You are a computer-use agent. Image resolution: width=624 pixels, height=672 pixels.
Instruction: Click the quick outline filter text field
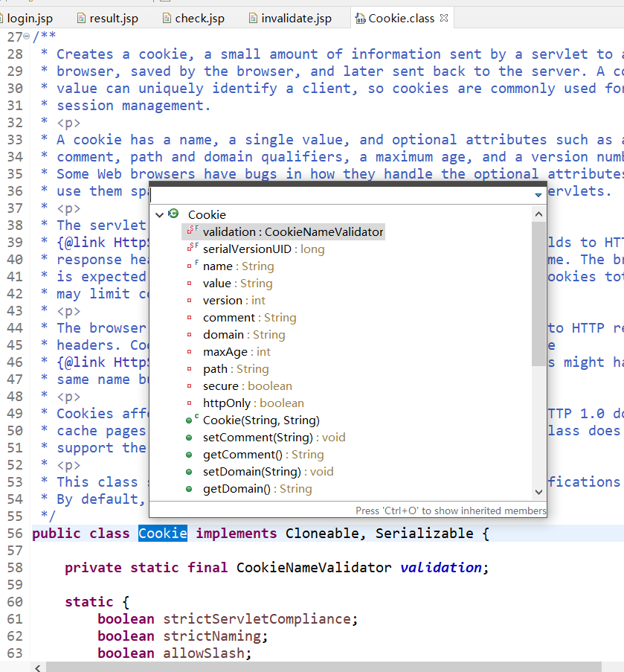[x=341, y=195]
